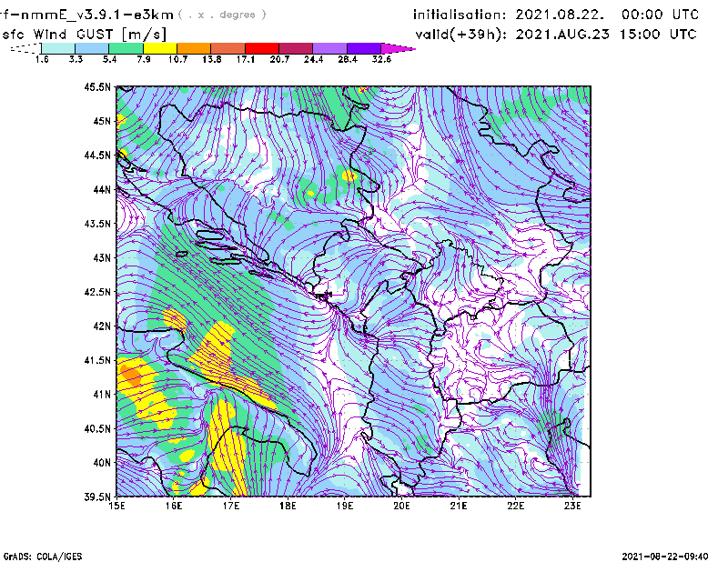728x562 pixels.
Task: Click the dashed white arrow at the legend's left end
Action: (x=23, y=47)
